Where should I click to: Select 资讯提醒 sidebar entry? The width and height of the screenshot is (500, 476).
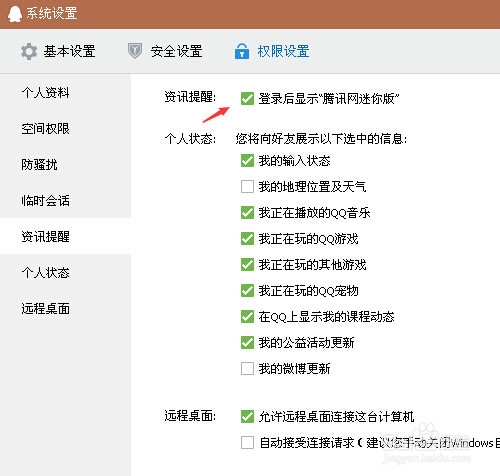[46, 237]
